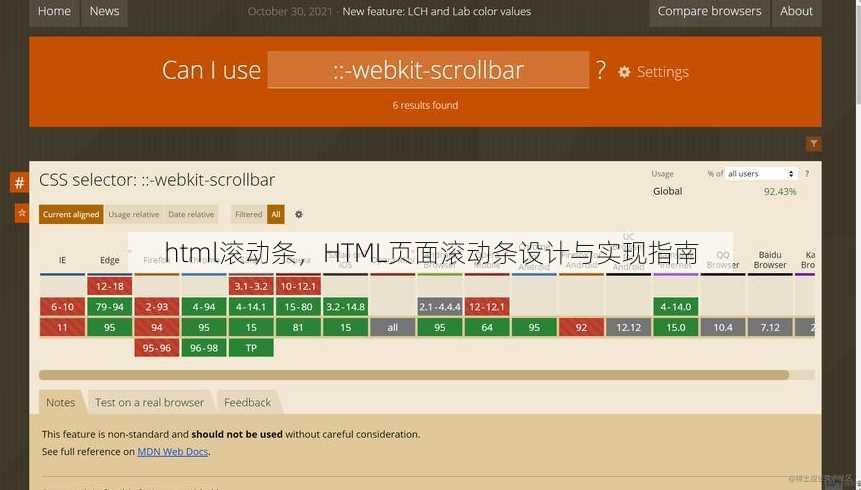Click the IE column header
Screen dimensions: 861x490
62,260
